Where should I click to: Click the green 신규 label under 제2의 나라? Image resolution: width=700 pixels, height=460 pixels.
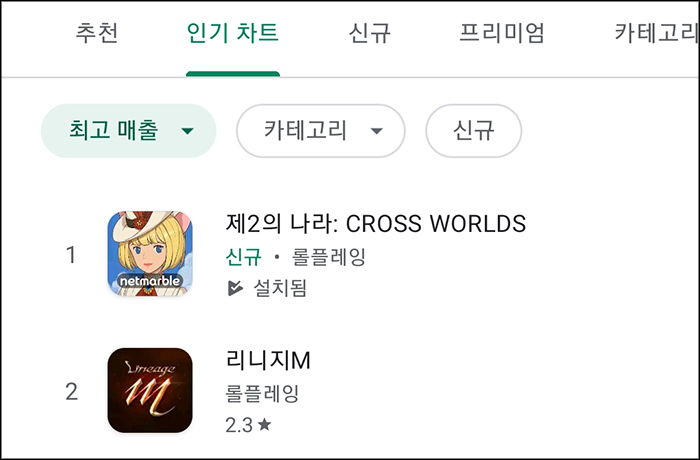pos(243,257)
